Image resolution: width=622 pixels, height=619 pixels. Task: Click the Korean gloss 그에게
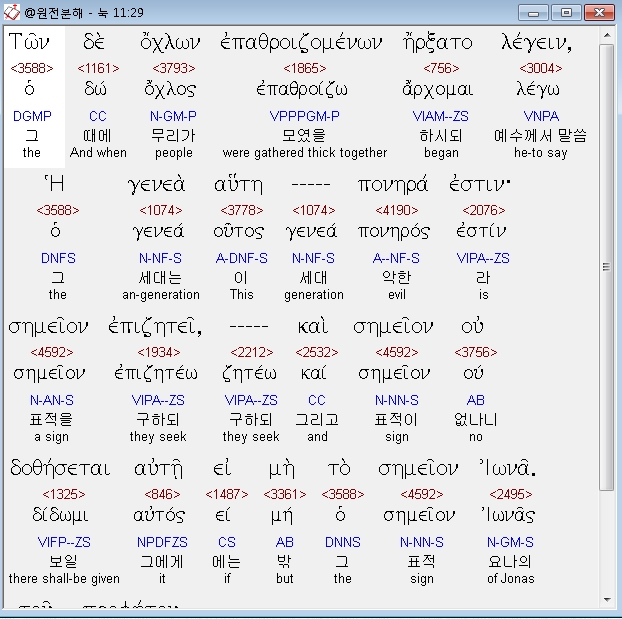pyautogui.click(x=162, y=562)
